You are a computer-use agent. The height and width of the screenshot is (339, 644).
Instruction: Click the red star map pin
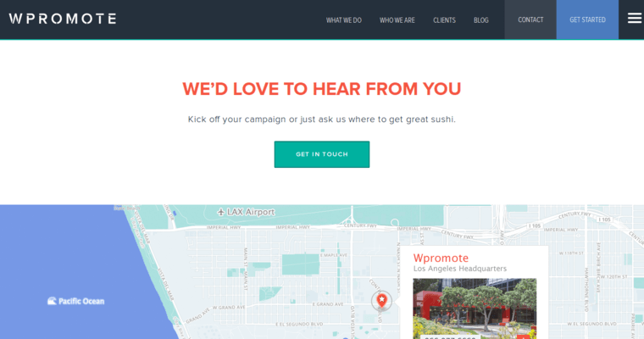coord(381,300)
